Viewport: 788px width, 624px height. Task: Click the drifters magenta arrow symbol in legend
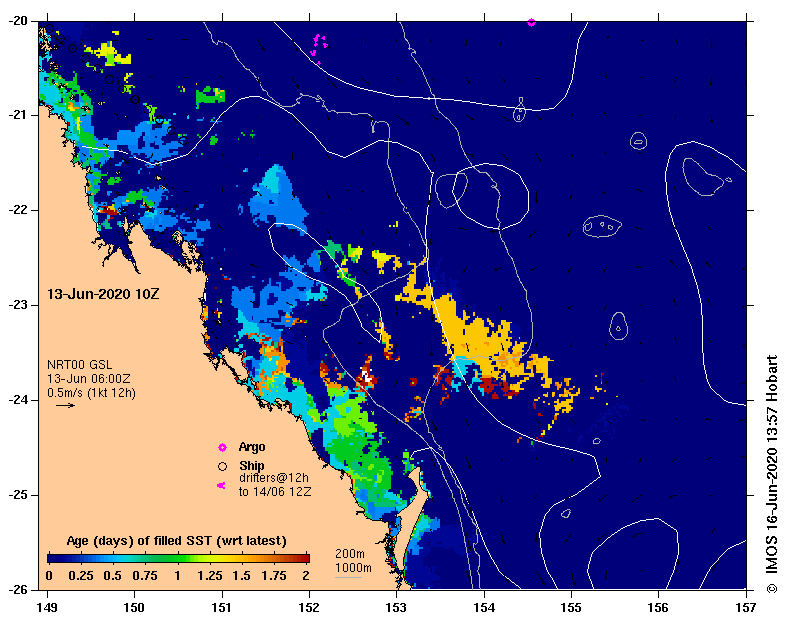[221, 485]
